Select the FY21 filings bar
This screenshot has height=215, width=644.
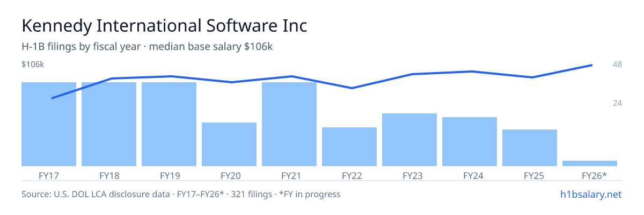coord(289,124)
